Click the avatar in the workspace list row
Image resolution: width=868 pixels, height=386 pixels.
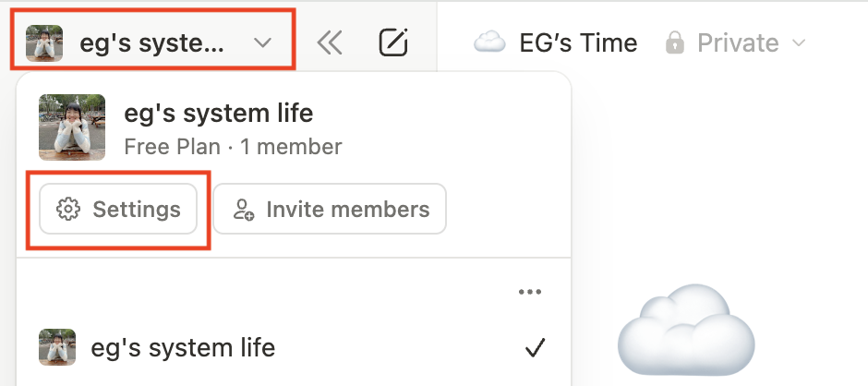tap(55, 348)
